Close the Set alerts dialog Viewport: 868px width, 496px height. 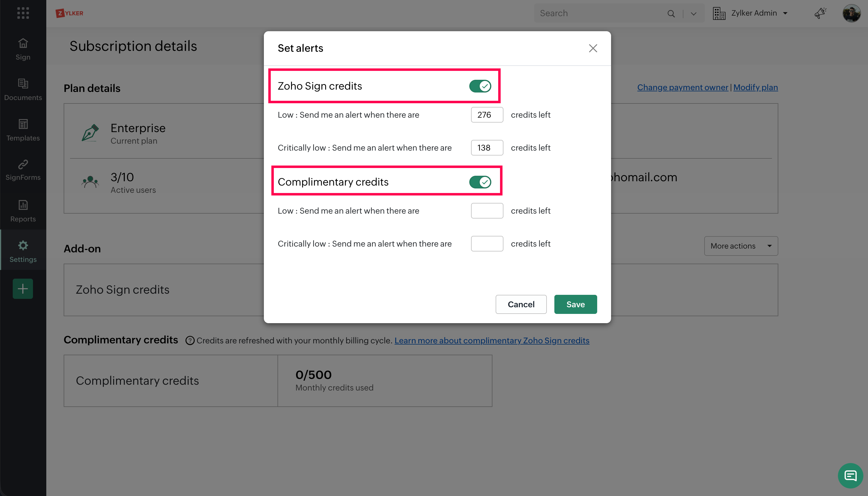click(593, 48)
